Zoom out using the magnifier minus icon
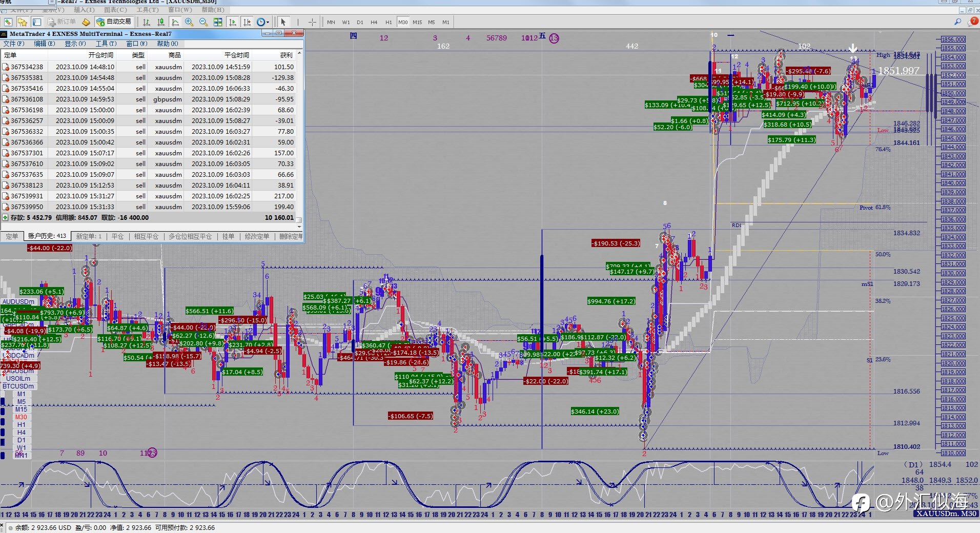Image resolution: width=980 pixels, height=533 pixels. click(x=203, y=22)
